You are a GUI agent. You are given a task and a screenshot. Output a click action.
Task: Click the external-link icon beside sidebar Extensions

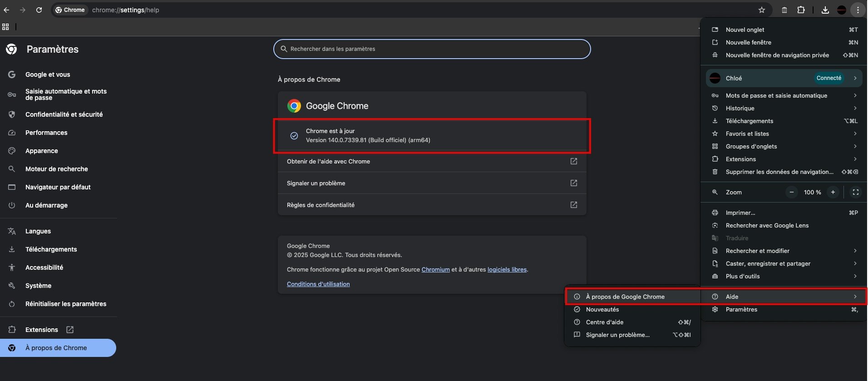point(70,330)
